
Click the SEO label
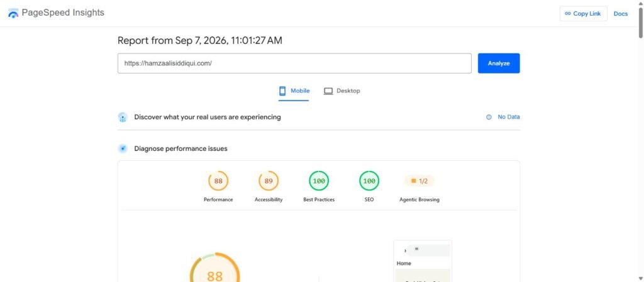click(x=369, y=200)
